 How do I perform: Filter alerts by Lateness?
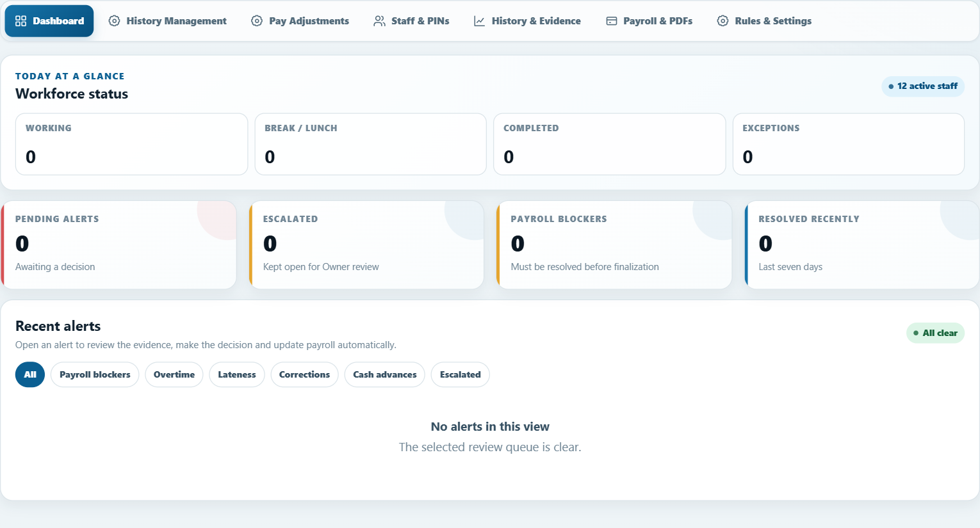tap(237, 374)
